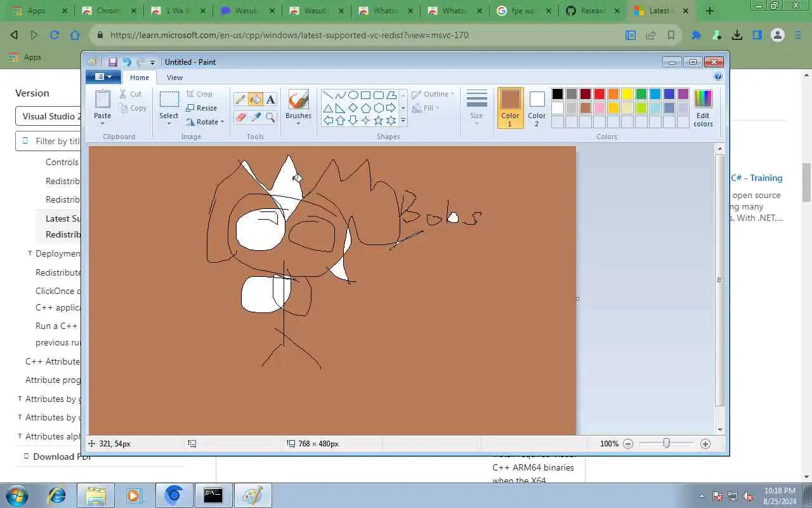Select the Magnifier tool
Screen dimensions: 812x508
pos(271,117)
